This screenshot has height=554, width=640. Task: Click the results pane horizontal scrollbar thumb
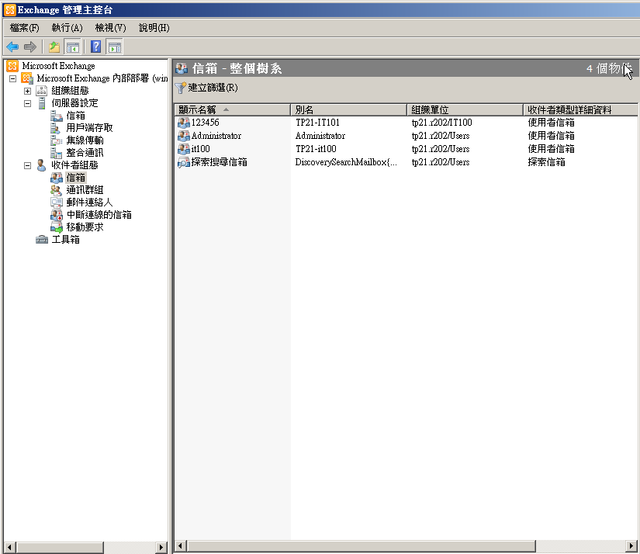(x=361, y=546)
